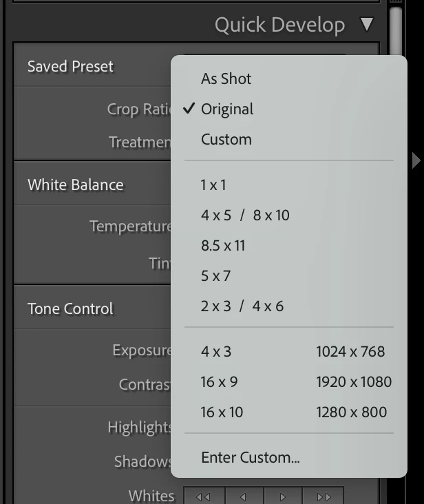Pick the 1 x 1 aspect ratio
The image size is (424, 504).
point(213,185)
